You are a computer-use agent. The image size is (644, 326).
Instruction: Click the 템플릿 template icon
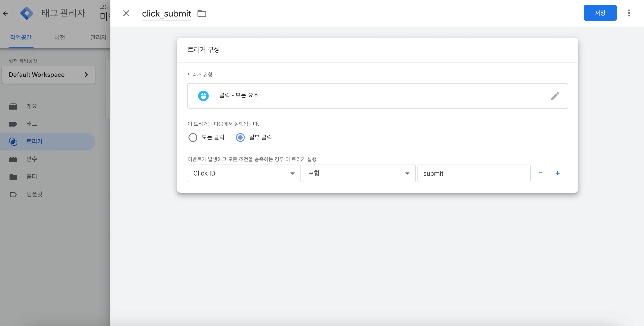click(x=13, y=194)
